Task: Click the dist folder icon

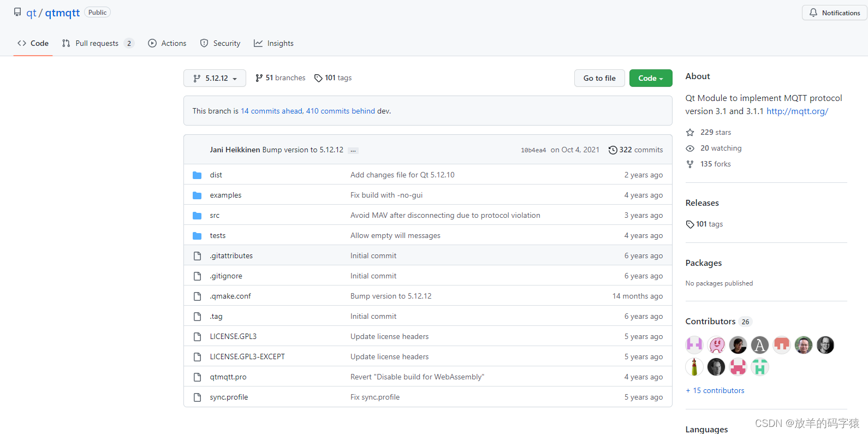Action: (197, 175)
